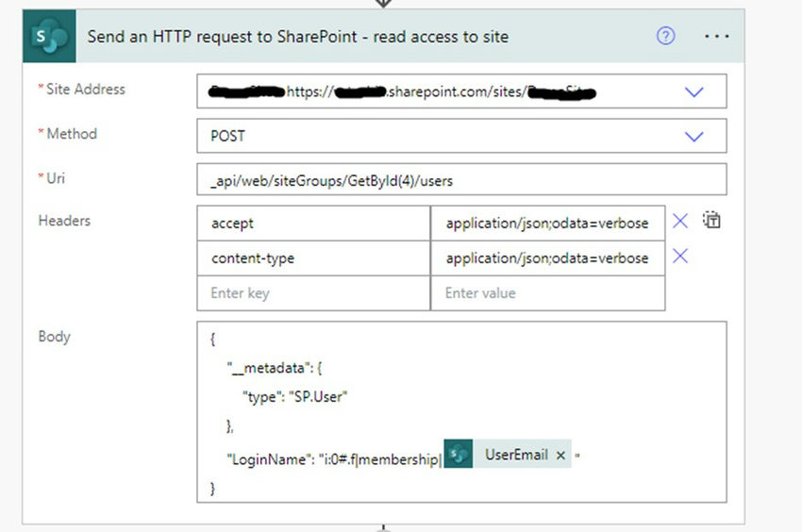Edit the content-type header value
The image size is (802, 532).
click(x=548, y=258)
